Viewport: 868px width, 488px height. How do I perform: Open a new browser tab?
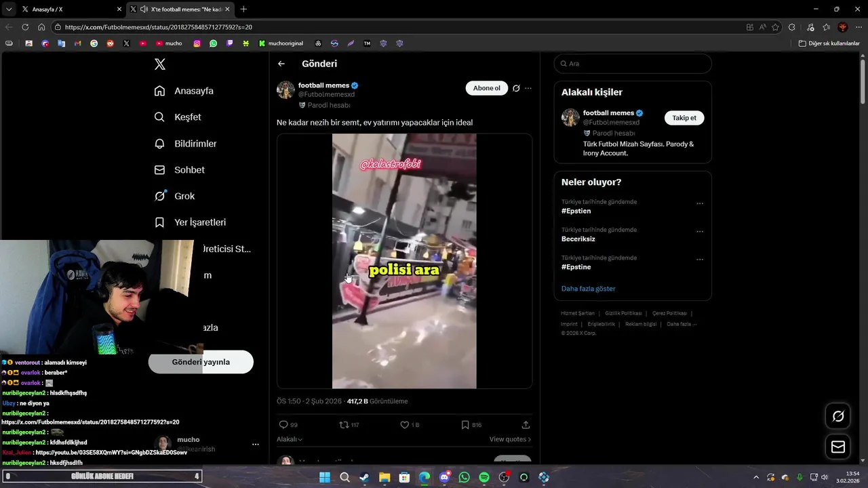[x=243, y=9]
